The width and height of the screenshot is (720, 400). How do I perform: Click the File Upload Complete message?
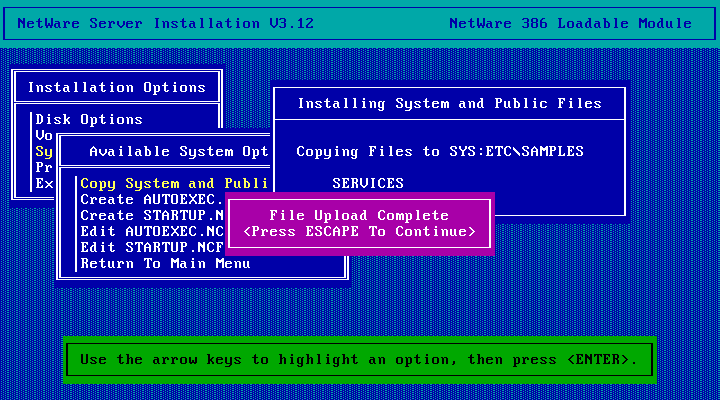point(359,215)
